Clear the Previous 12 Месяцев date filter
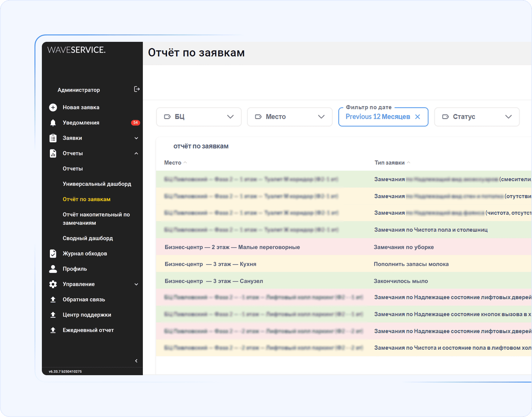The width and height of the screenshot is (532, 417). click(x=417, y=117)
